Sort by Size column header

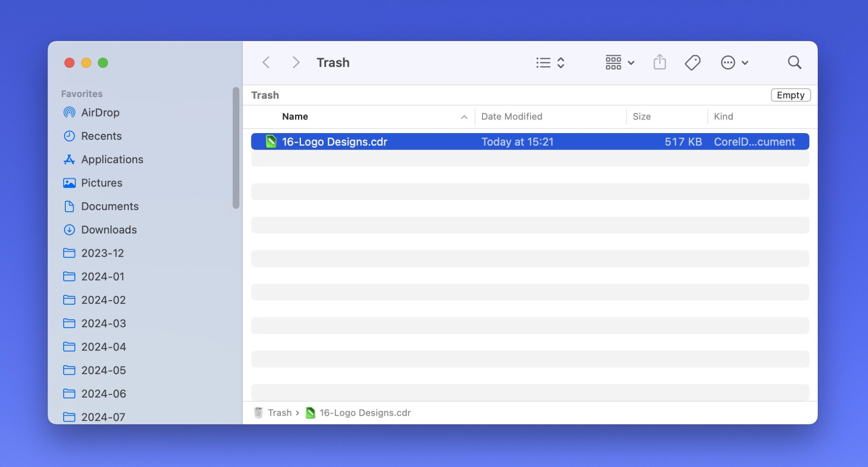641,117
